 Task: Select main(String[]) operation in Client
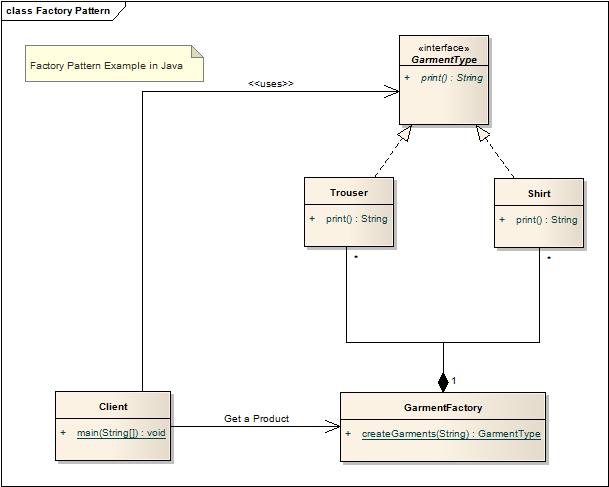[x=121, y=433]
